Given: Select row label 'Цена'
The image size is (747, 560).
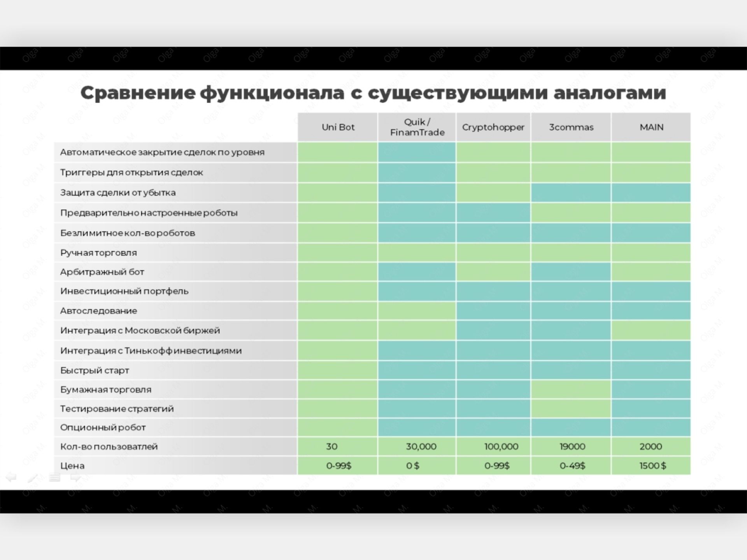Looking at the screenshot, I should point(72,465).
